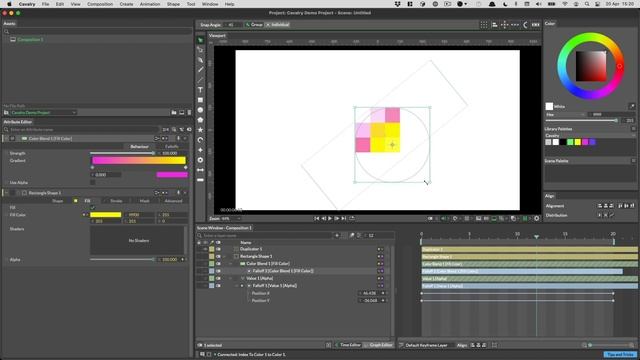Open macOS Spotlight search icon
Screen dimensions: 640x360
[587, 4]
